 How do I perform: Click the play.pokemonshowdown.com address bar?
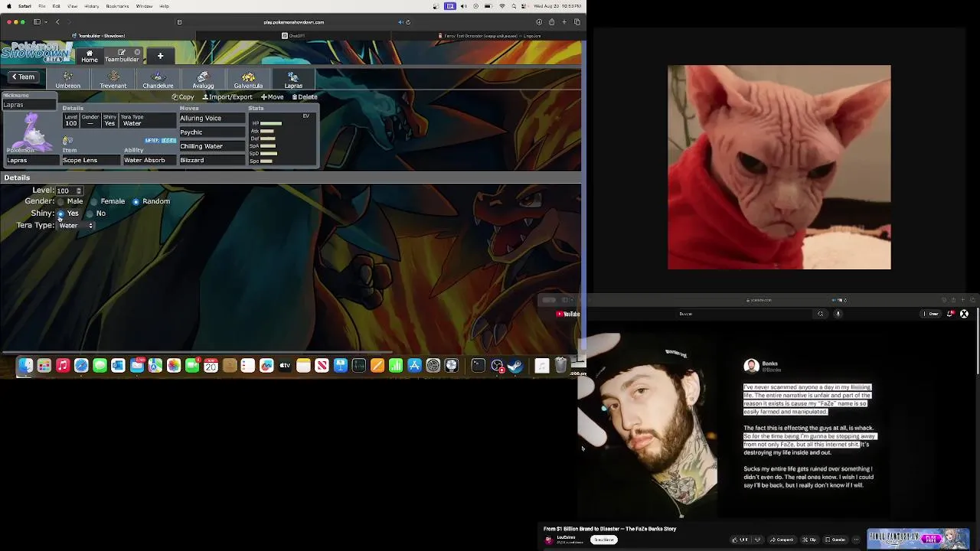[x=293, y=22]
